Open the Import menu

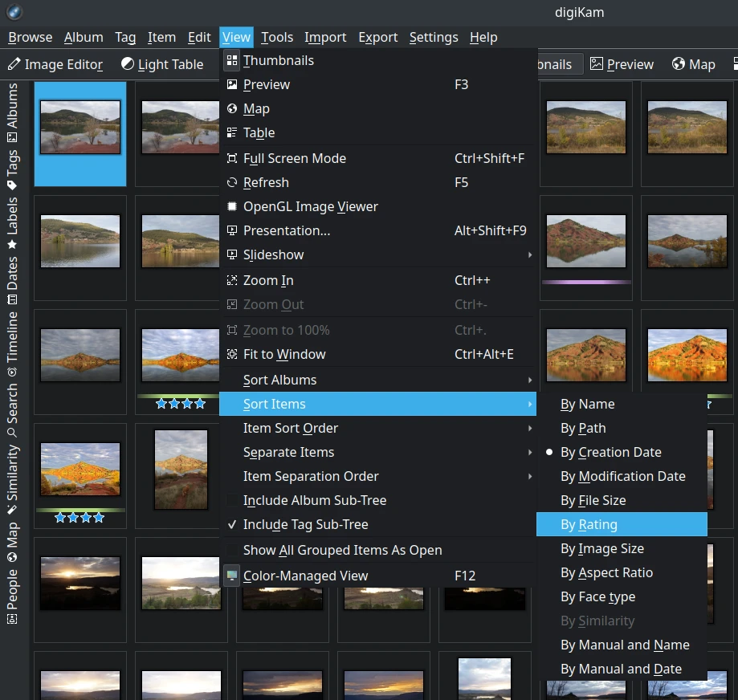(325, 37)
